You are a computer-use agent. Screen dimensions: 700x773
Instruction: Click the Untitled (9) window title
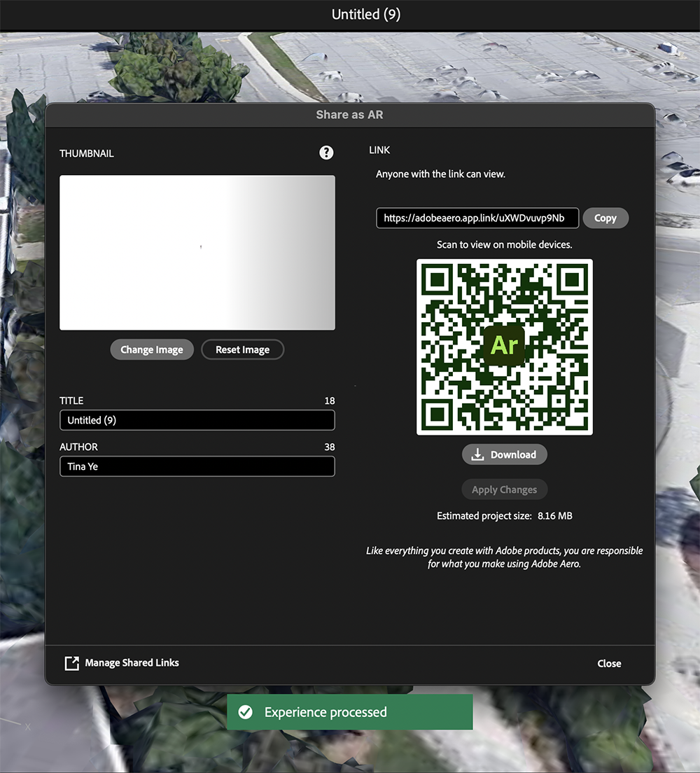[365, 14]
